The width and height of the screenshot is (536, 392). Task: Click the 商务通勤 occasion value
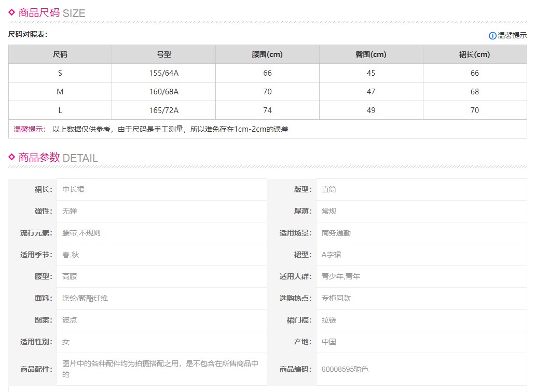(x=336, y=233)
